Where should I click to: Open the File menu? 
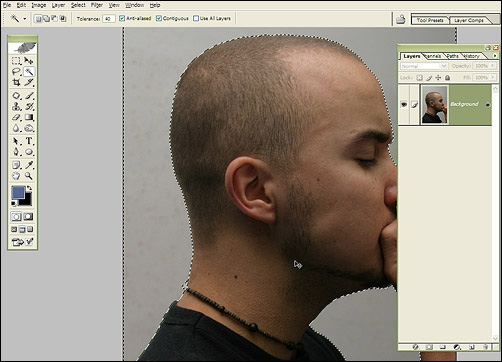coord(7,5)
